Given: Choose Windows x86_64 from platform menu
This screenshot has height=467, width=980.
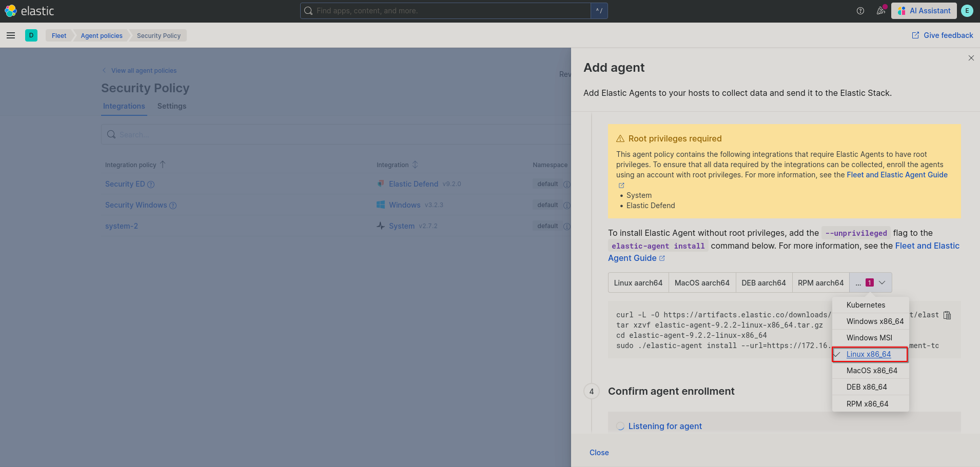Looking at the screenshot, I should 871,321.
